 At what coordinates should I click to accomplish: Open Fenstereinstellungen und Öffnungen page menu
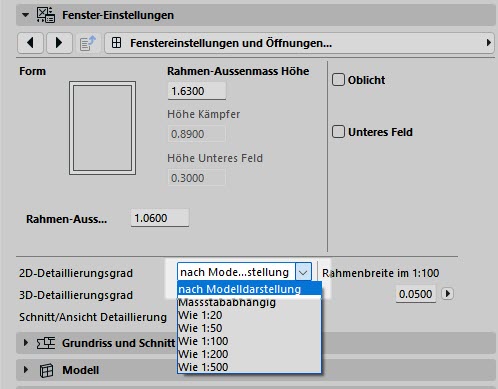(299, 43)
